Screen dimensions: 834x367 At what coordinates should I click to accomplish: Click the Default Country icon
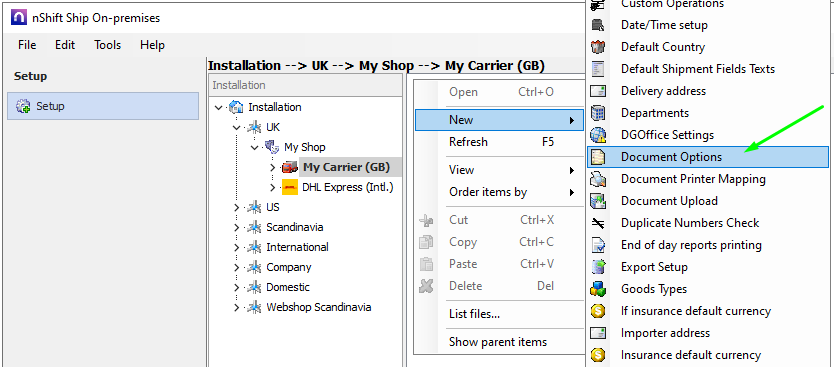(x=598, y=47)
